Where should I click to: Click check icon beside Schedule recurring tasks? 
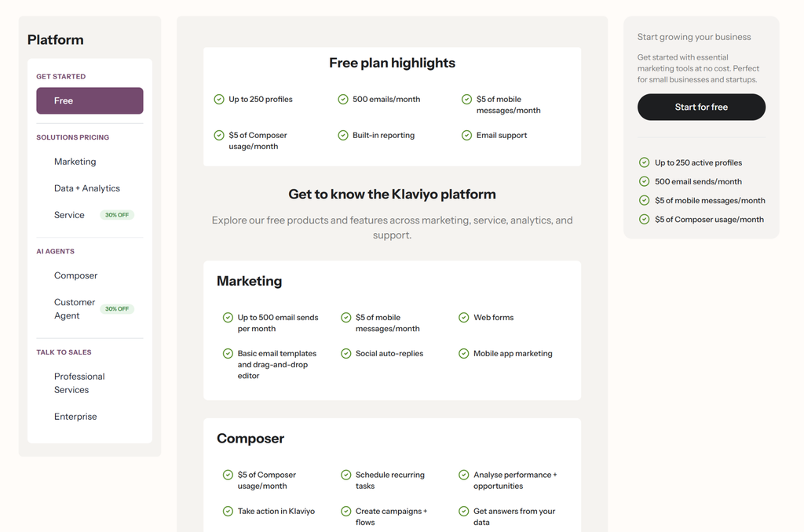click(346, 475)
